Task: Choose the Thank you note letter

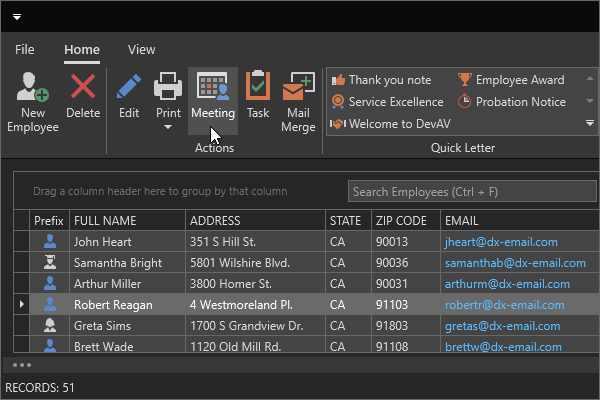Action: [x=381, y=80]
